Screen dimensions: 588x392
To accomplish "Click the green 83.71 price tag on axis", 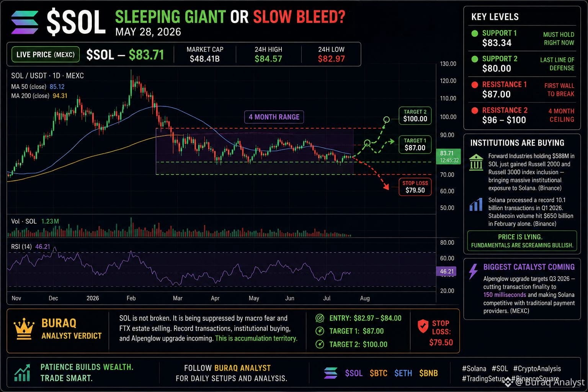I will (449, 156).
